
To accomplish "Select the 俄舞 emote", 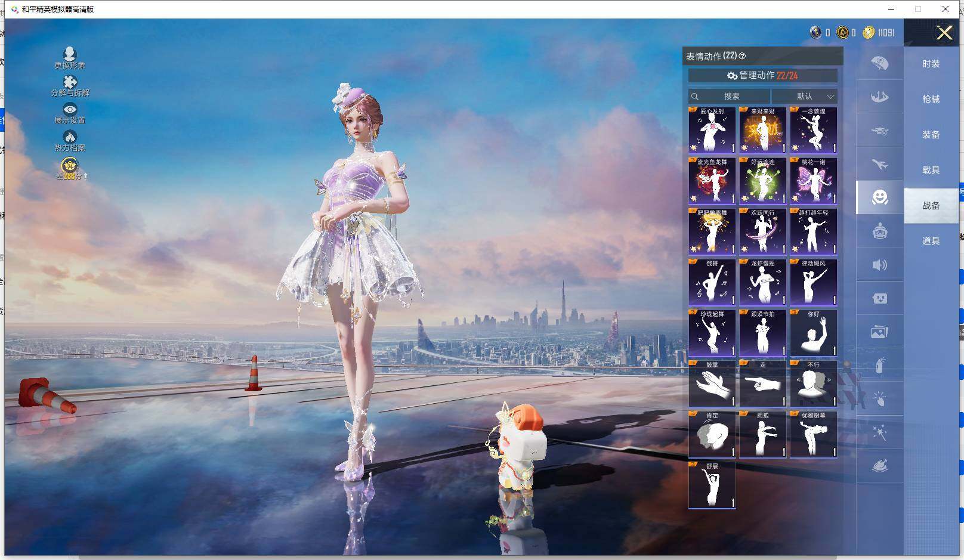I will 712,282.
